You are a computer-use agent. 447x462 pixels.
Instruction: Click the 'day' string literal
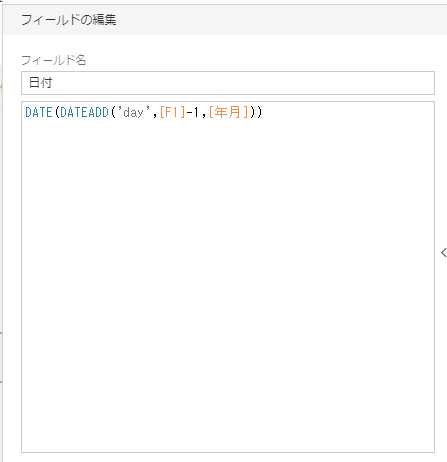133,112
